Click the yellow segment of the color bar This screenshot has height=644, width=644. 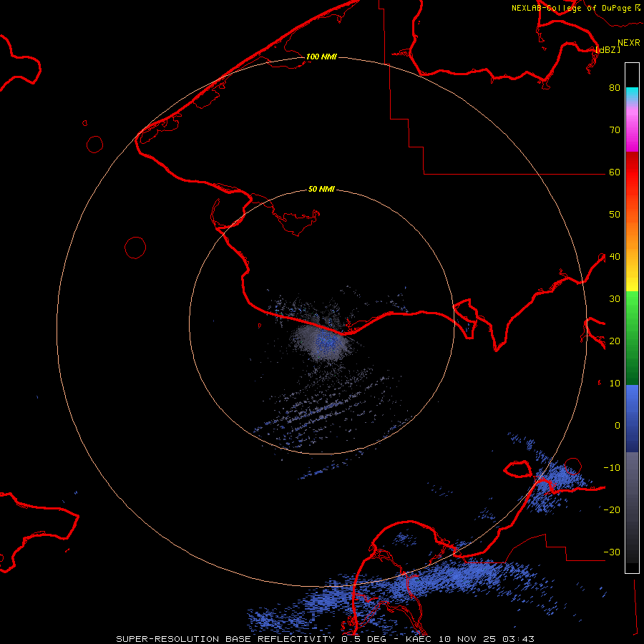[x=632, y=279]
